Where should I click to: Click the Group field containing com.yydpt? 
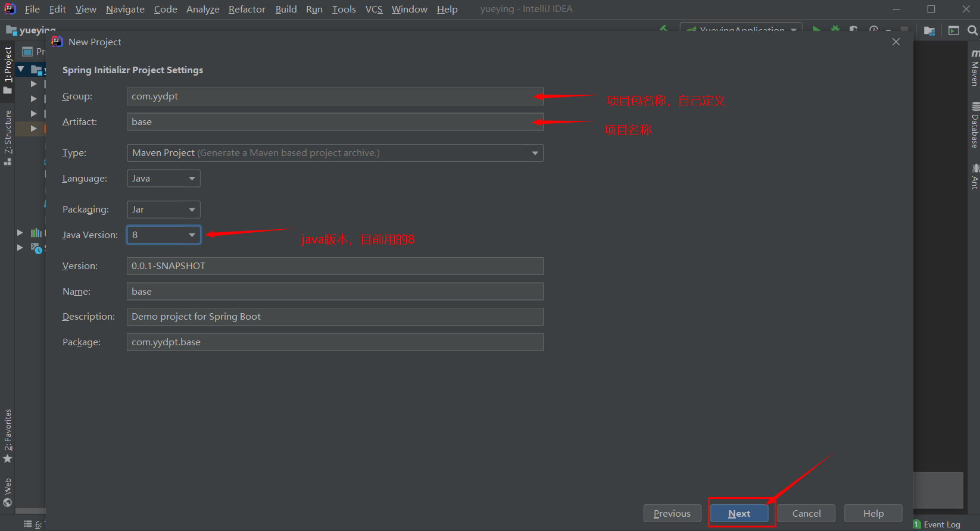[335, 96]
